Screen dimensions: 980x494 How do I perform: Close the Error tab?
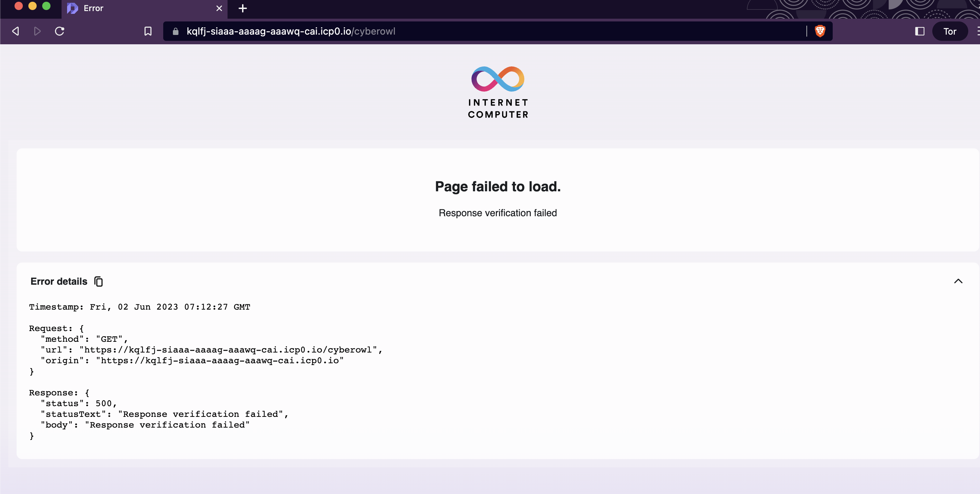tap(219, 8)
